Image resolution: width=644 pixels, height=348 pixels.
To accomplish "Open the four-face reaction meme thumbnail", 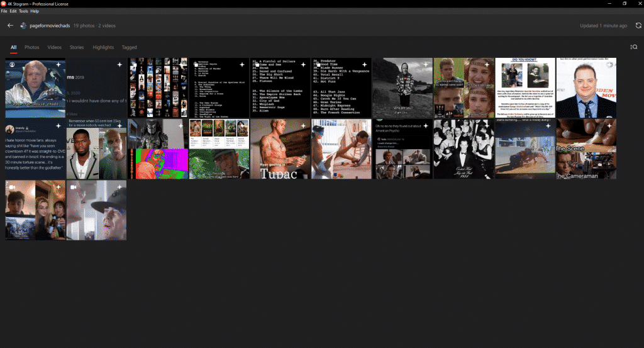I will pos(464,88).
